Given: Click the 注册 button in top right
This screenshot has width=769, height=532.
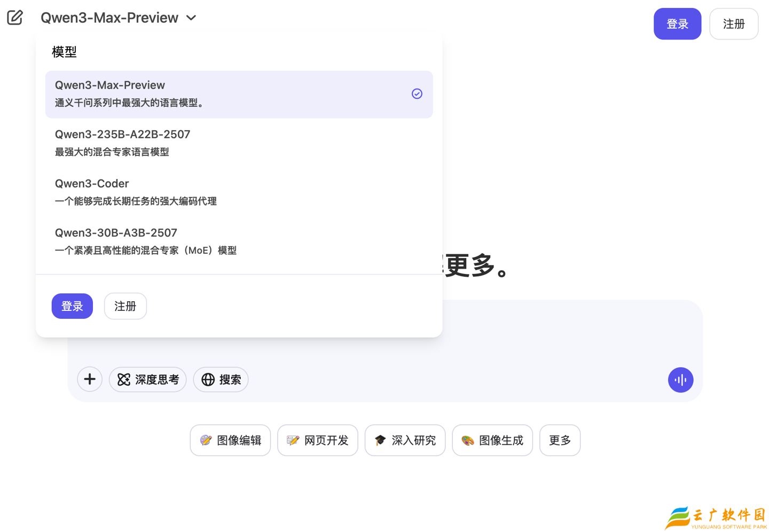Looking at the screenshot, I should point(734,24).
